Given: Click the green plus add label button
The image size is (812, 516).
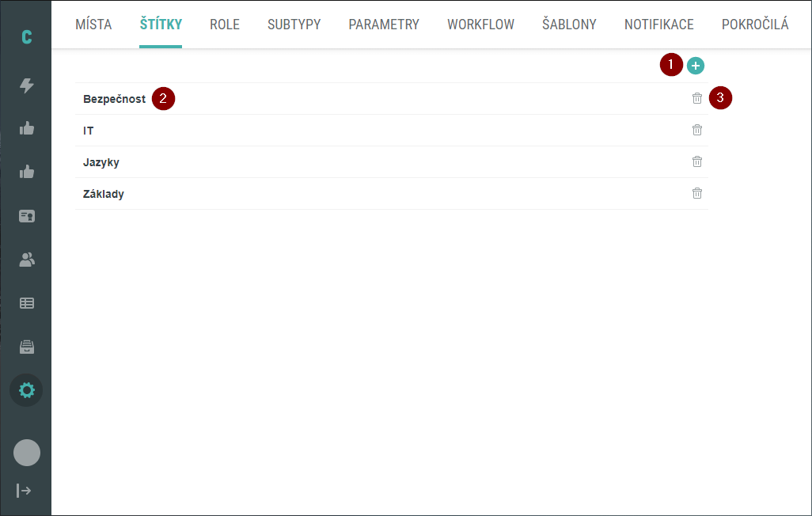Looking at the screenshot, I should tap(695, 66).
